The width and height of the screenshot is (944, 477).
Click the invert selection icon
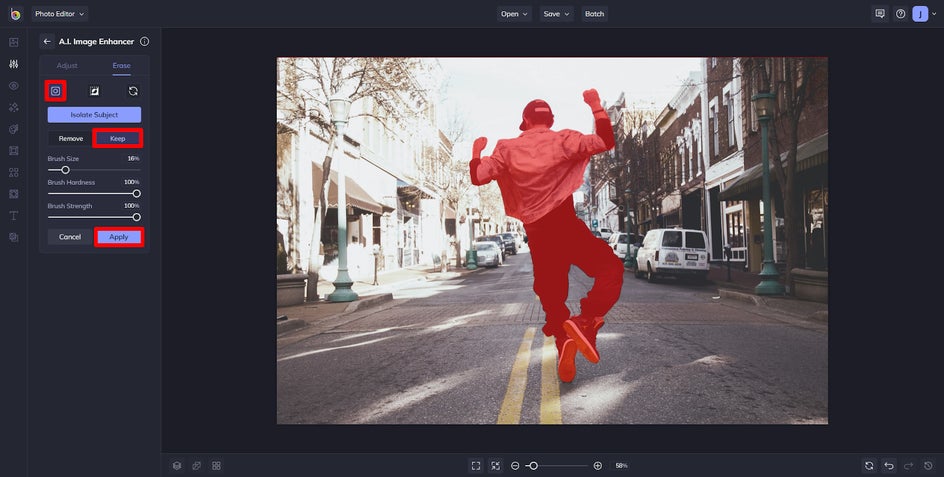pyautogui.click(x=94, y=91)
